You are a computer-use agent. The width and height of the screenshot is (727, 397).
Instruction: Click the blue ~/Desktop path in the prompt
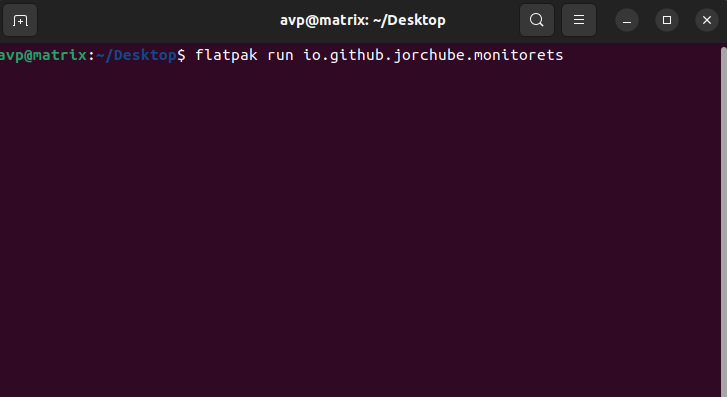point(136,55)
